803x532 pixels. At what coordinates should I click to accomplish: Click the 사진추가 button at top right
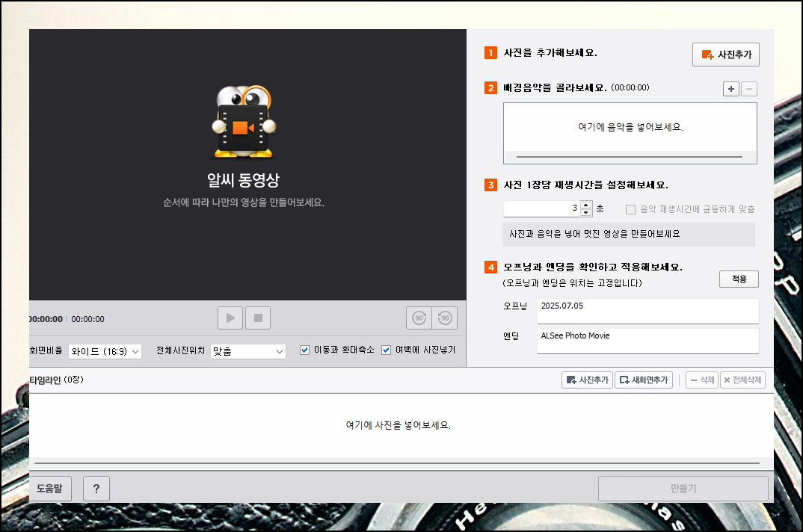point(726,55)
